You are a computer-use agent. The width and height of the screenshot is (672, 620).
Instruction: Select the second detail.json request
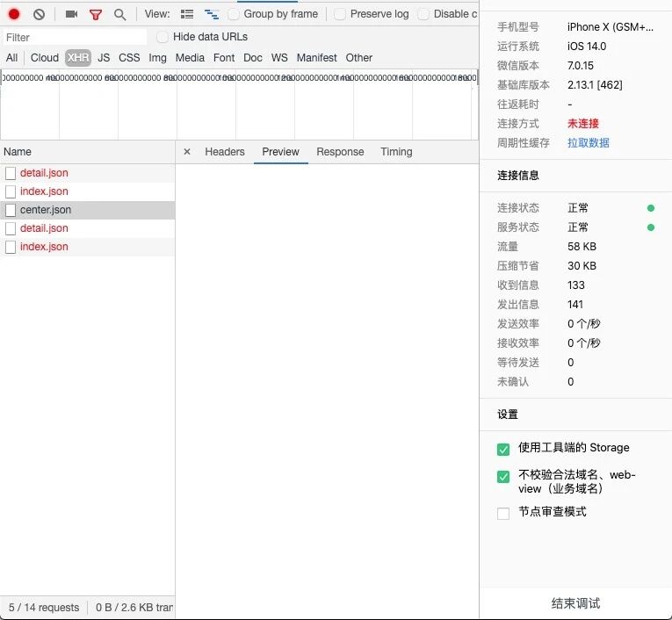click(88, 228)
